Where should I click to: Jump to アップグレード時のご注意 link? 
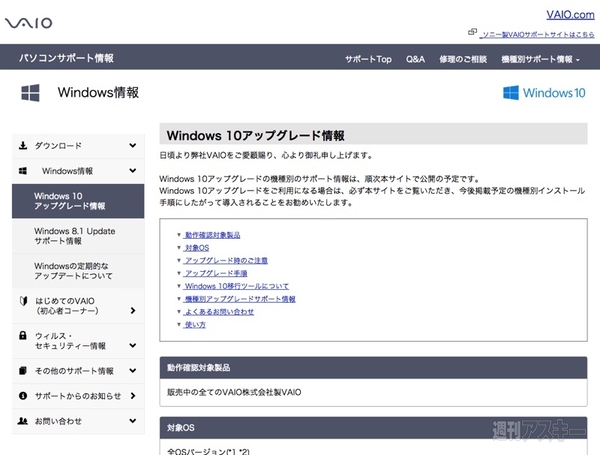click(226, 261)
